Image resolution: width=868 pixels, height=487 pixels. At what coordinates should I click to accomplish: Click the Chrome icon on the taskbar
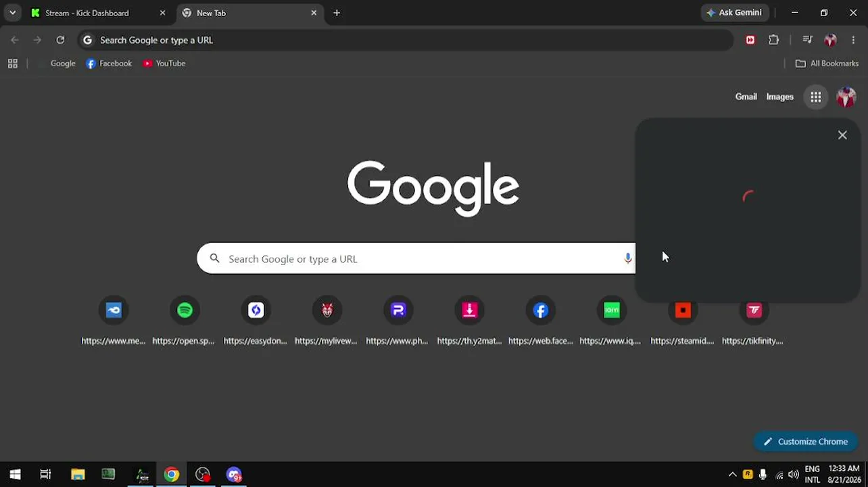click(172, 474)
